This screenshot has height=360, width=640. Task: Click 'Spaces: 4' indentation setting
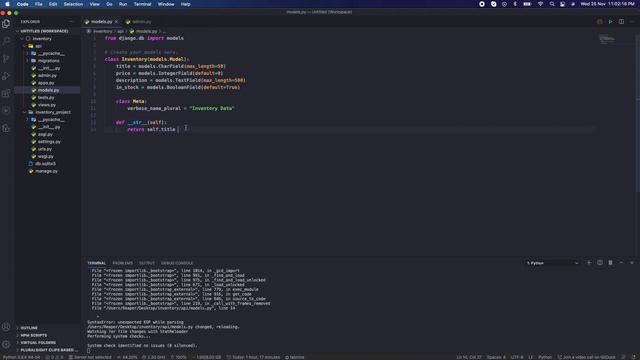coord(496,357)
